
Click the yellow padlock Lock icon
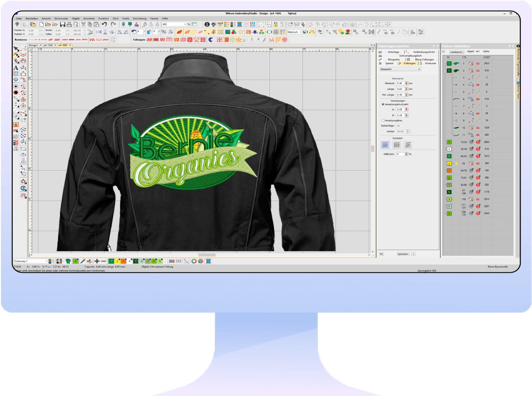point(276,24)
